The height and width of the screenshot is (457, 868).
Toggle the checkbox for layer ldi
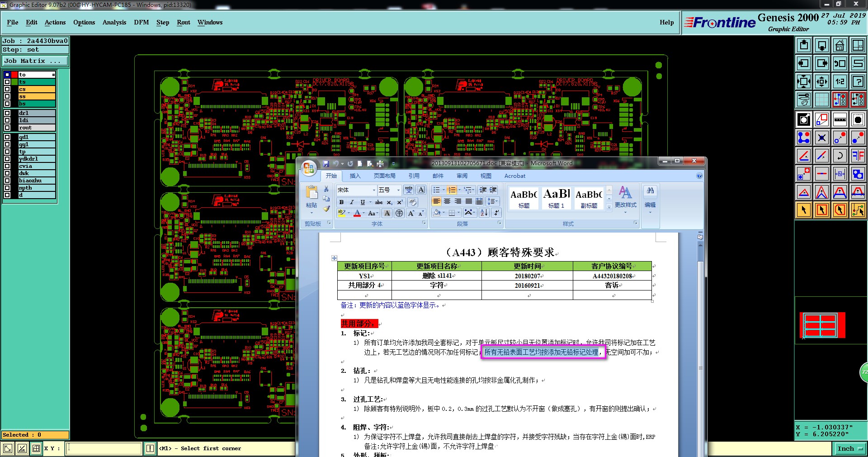pyautogui.click(x=7, y=120)
